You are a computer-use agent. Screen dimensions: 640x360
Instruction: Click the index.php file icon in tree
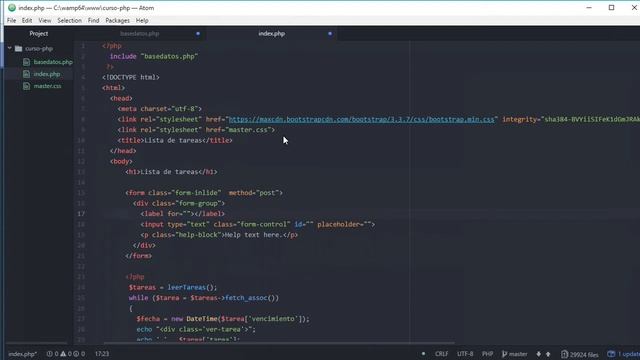27,74
